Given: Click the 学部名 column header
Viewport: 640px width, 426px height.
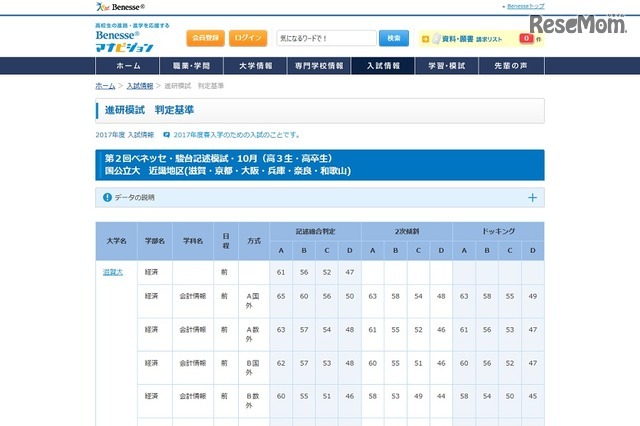Looking at the screenshot, I should [x=155, y=241].
